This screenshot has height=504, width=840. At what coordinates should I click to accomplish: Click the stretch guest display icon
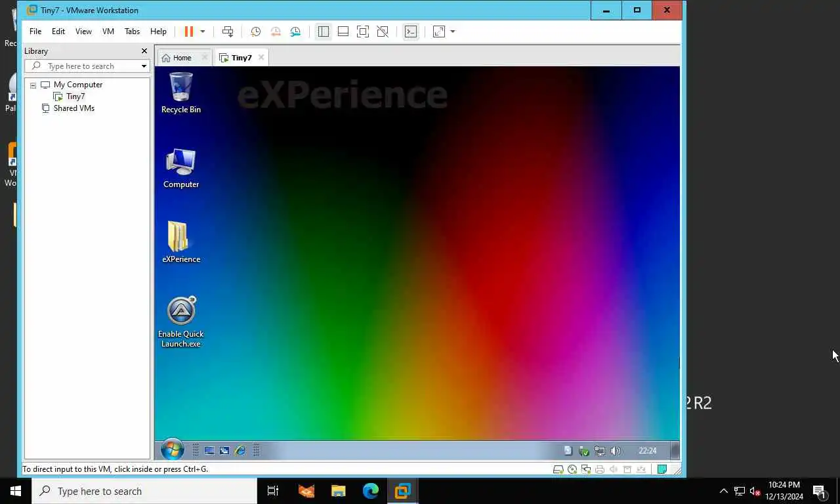(439, 31)
